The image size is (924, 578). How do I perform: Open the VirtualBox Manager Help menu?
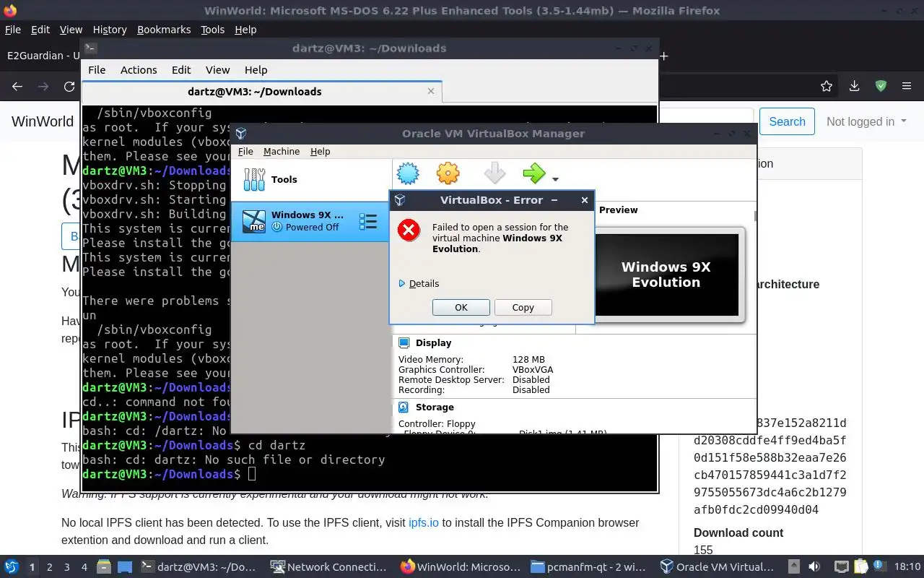click(320, 151)
